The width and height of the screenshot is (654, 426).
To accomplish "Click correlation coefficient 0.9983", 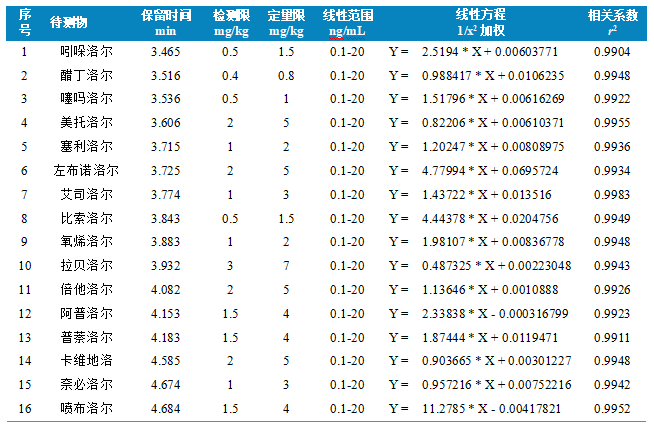I will [x=612, y=195].
